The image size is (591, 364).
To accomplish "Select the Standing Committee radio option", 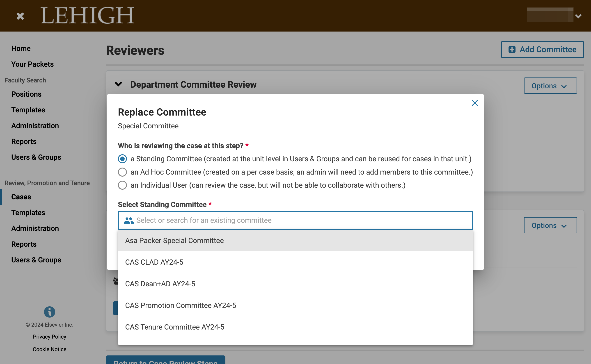I will pyautogui.click(x=122, y=159).
